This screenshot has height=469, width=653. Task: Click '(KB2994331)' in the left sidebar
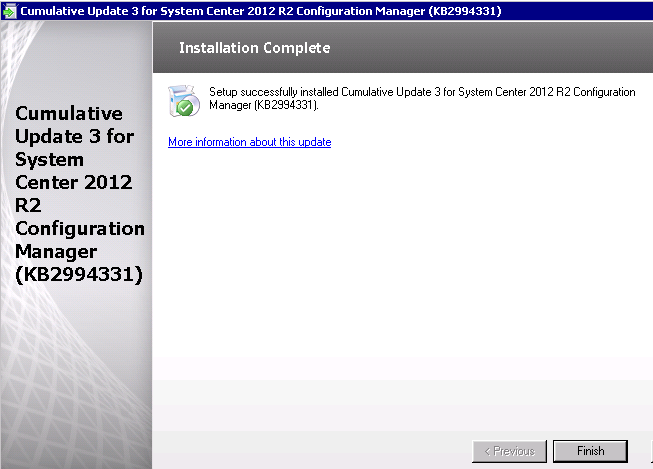coord(78,274)
